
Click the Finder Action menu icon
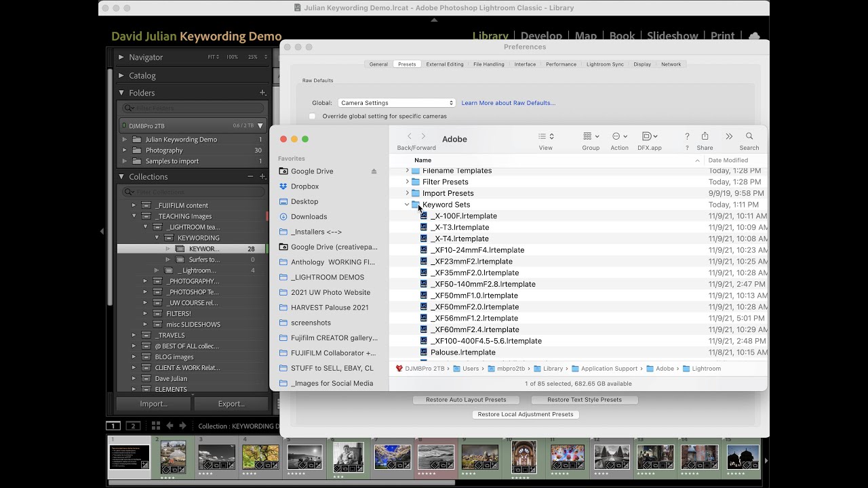619,136
